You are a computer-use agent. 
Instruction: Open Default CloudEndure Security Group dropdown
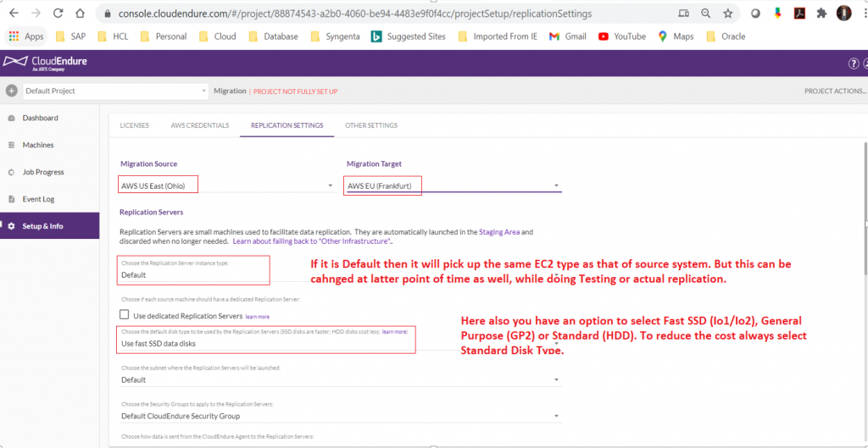pos(341,416)
